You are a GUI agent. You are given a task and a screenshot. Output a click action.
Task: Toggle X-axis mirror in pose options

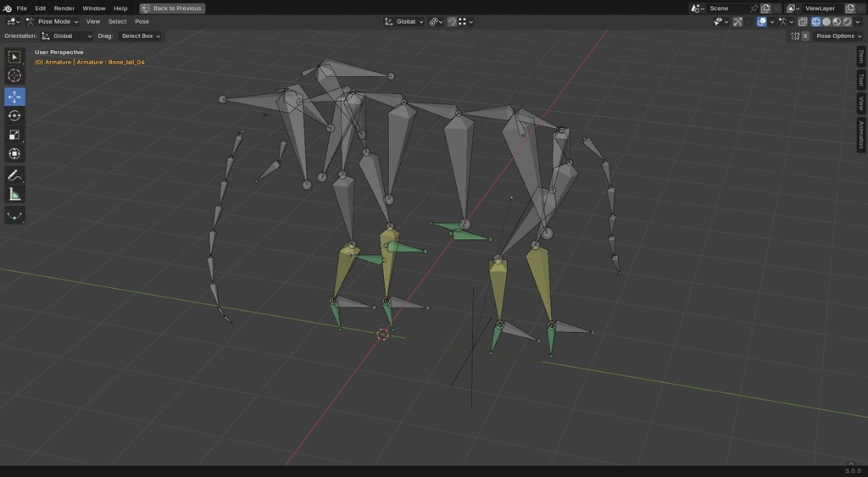pyautogui.click(x=805, y=36)
